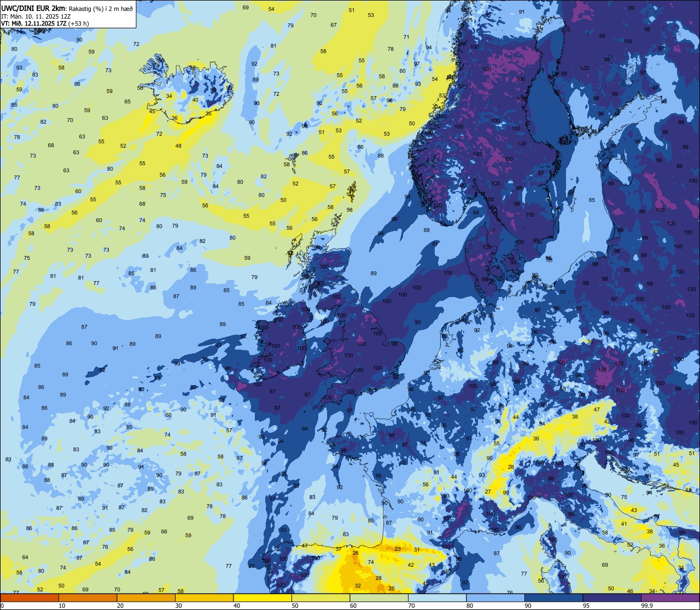Click the pale green 60–70 legend swatch
Image resolution: width=700 pixels, height=610 pixels.
tap(379, 597)
